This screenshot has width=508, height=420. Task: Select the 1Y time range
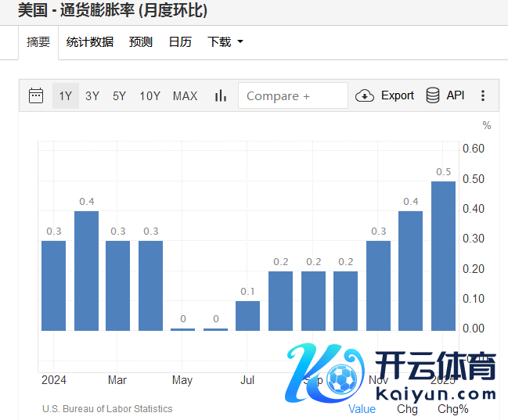pyautogui.click(x=66, y=96)
